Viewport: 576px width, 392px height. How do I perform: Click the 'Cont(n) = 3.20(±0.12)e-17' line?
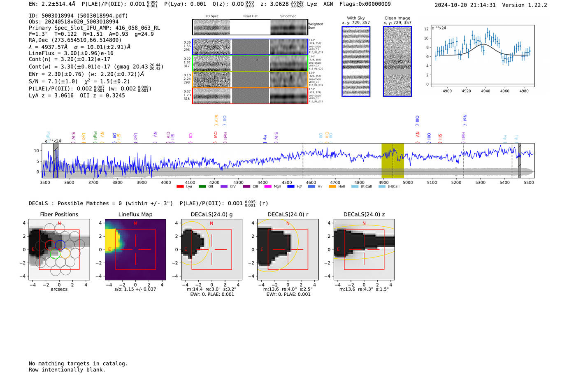(70, 59)
